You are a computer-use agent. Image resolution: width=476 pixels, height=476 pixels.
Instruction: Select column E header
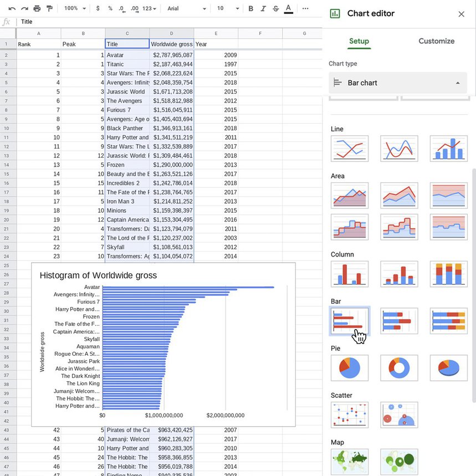tap(216, 33)
